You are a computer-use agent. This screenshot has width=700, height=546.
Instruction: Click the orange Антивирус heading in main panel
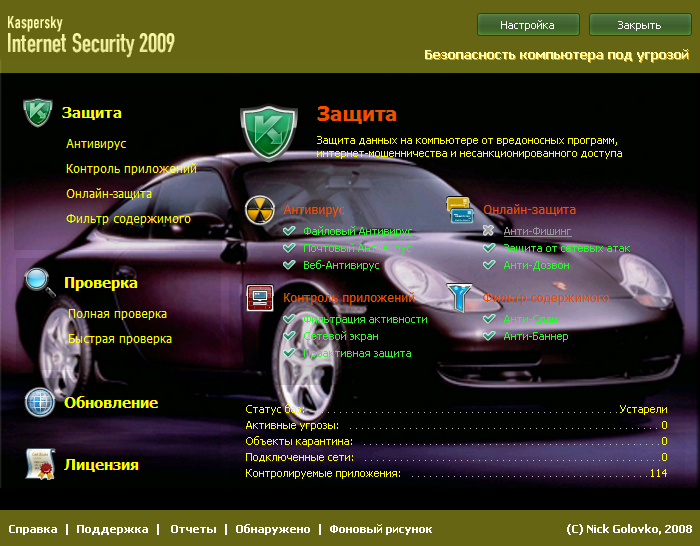click(x=314, y=210)
